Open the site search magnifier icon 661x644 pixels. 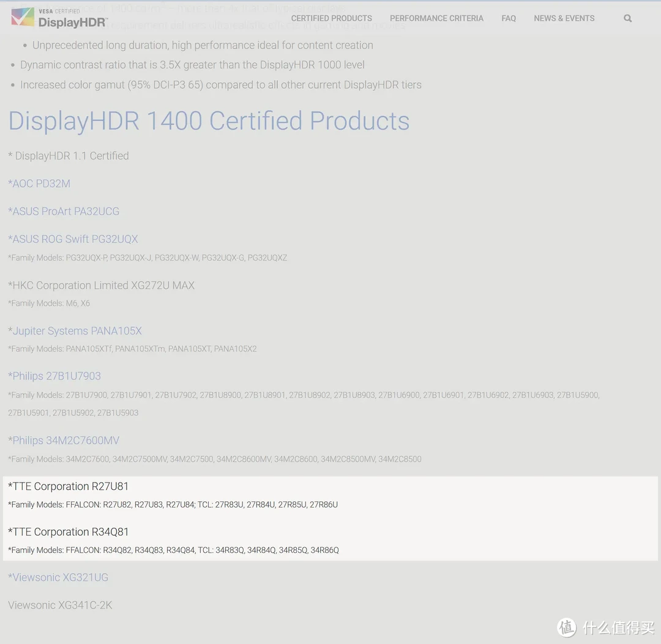click(x=628, y=18)
